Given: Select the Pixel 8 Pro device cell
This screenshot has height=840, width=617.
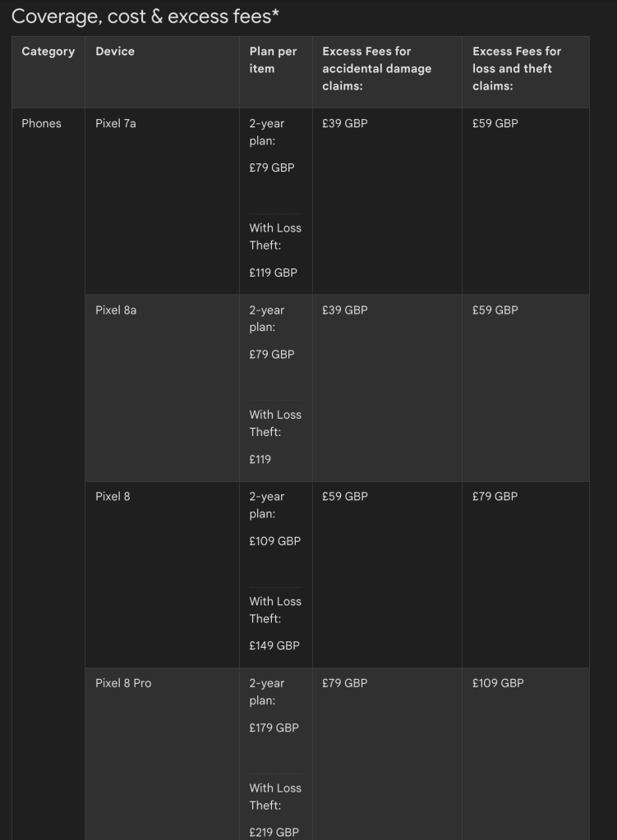Looking at the screenshot, I should point(123,683).
